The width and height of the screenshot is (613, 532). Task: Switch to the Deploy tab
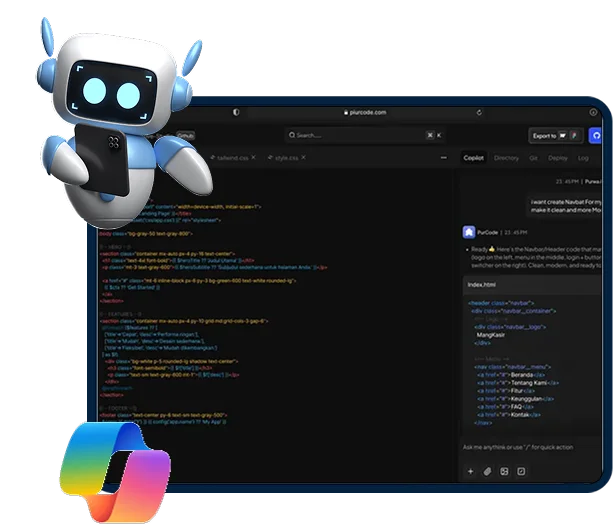557,158
